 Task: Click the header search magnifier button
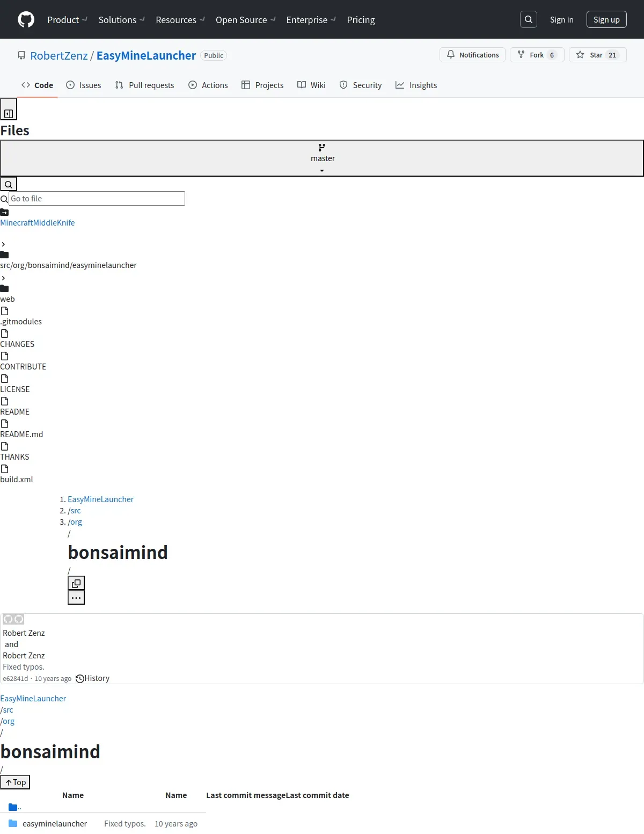(529, 19)
